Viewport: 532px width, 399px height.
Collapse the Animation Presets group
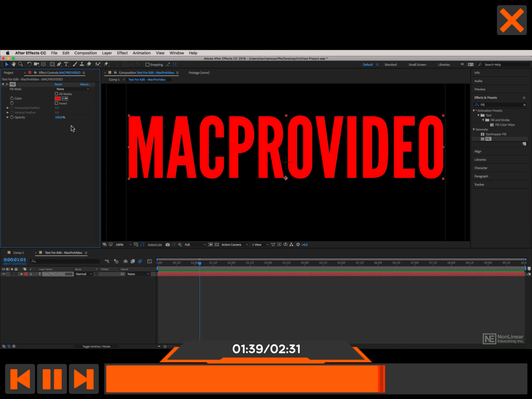point(474,111)
